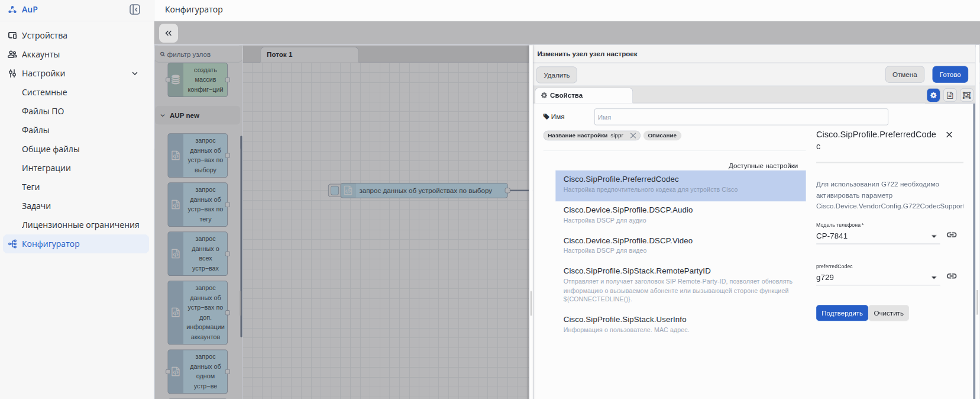Open Модель телефона dropdown CP-7841

tap(878, 236)
